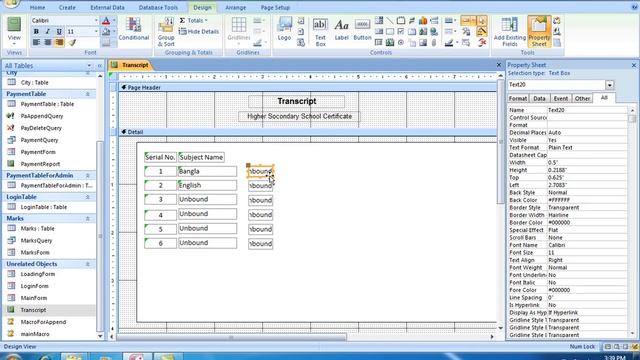The height and width of the screenshot is (360, 640).
Task: Click the Conditional formatting icon
Action: click(x=133, y=29)
